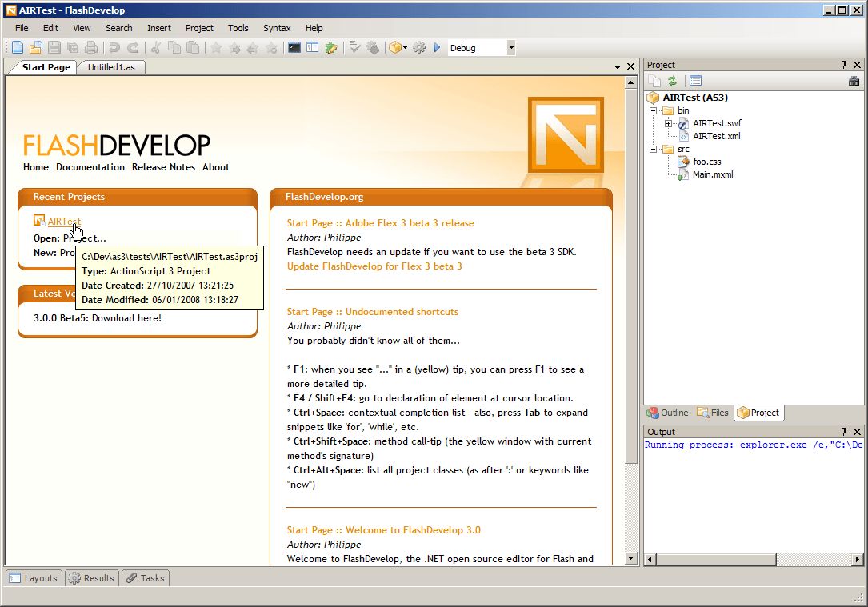
Task: Click the Find in Files binoculars icon
Action: [x=854, y=81]
